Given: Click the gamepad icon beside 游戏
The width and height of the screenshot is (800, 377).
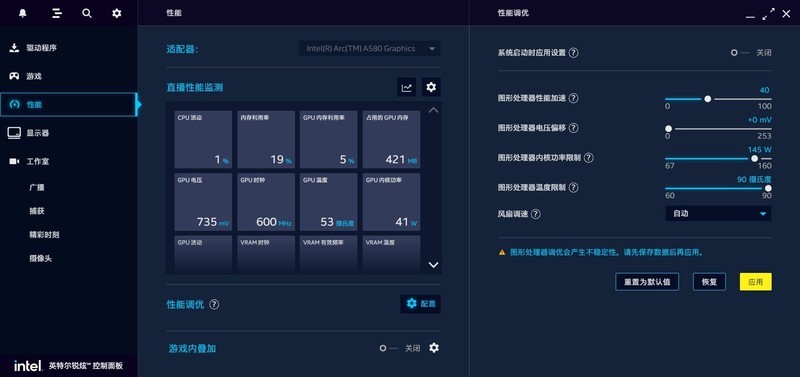Looking at the screenshot, I should coord(14,77).
